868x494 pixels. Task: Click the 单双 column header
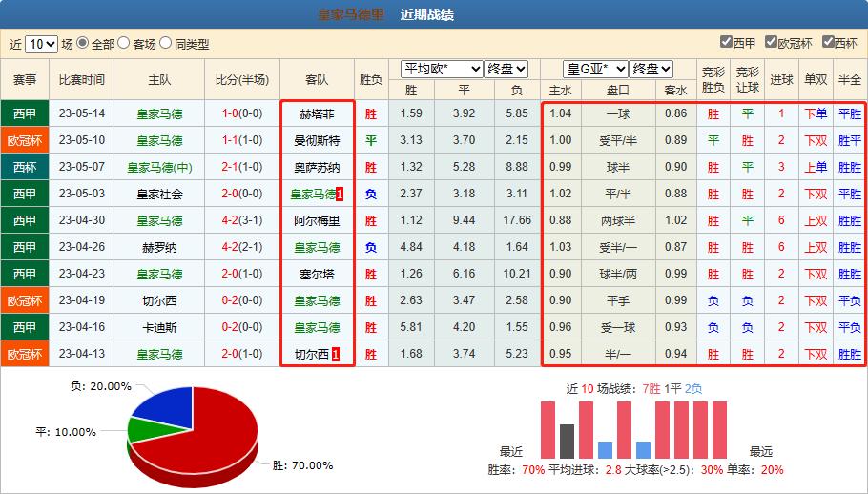tap(816, 80)
